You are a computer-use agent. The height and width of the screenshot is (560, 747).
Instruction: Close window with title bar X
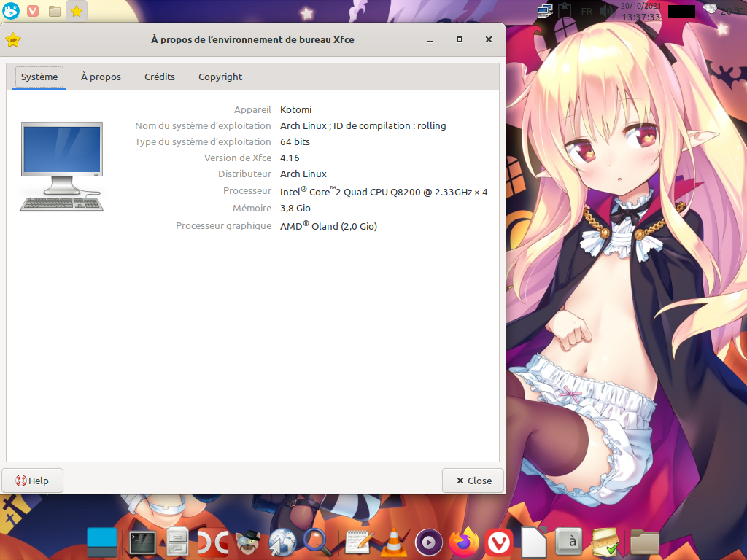pyautogui.click(x=488, y=39)
